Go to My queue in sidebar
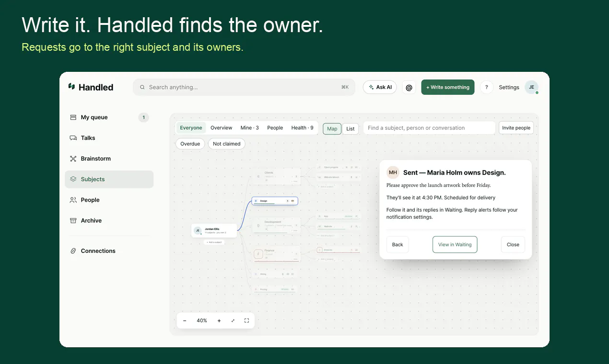Viewport: 609px width, 364px height. point(109,117)
